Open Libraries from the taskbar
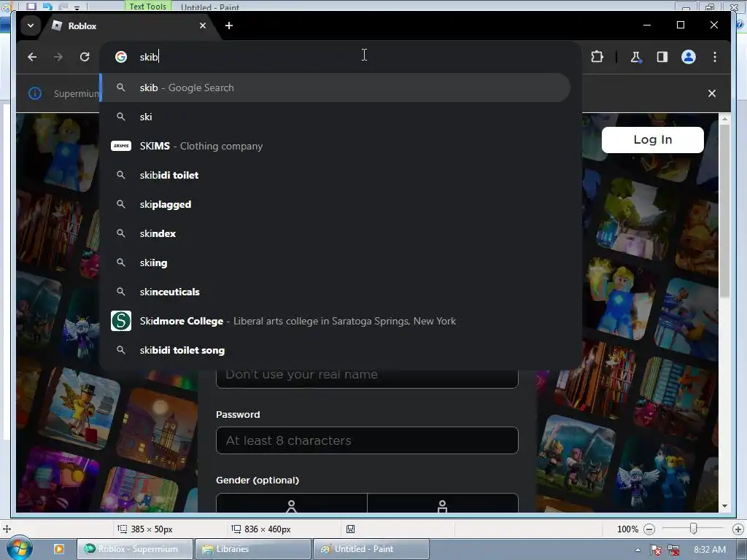747x560 pixels. [253, 549]
